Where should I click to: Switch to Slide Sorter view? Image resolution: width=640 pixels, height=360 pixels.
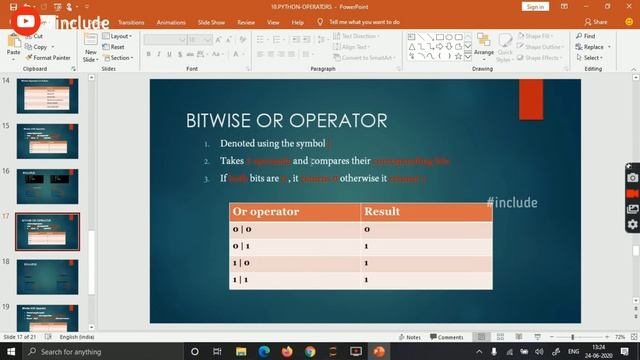tap(500, 337)
